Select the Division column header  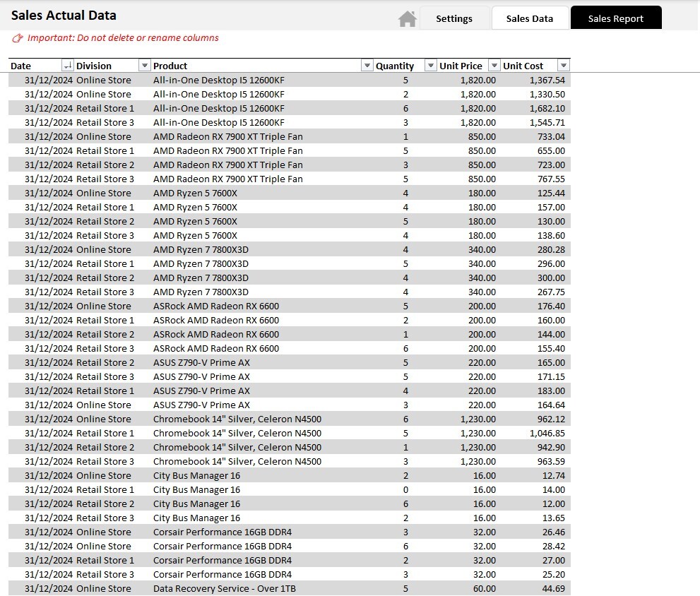pos(94,66)
